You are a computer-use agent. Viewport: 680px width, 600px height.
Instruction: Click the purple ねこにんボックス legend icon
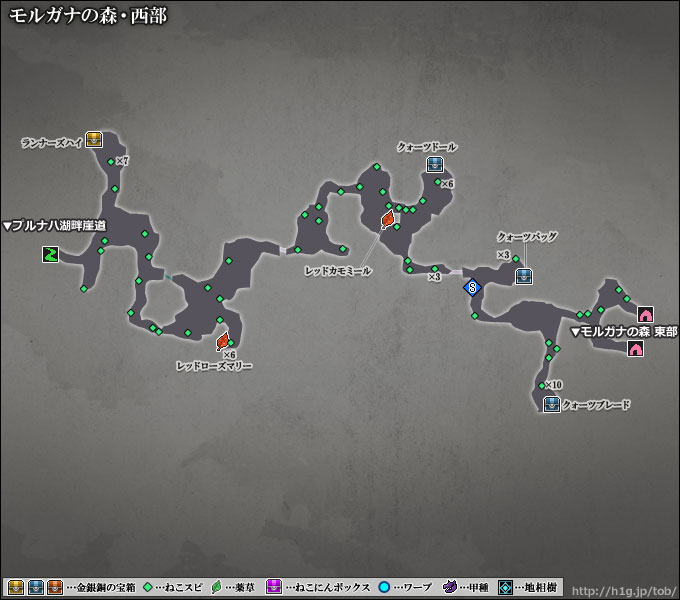(x=274, y=587)
